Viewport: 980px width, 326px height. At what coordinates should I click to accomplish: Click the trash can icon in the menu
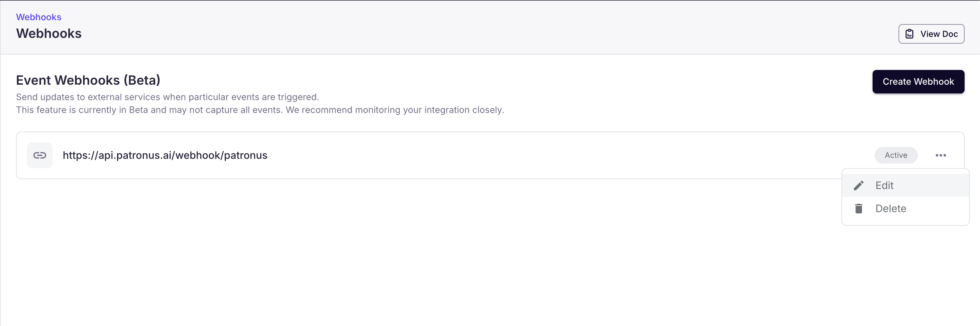click(859, 209)
